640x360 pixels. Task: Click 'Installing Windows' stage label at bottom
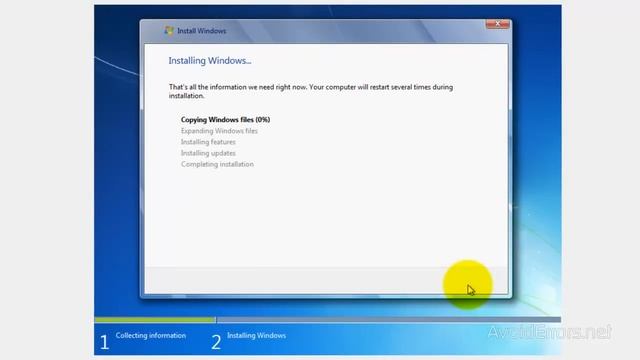[256, 336]
